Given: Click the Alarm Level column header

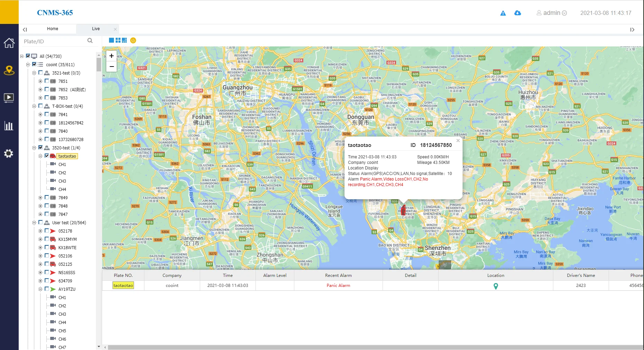Looking at the screenshot, I should pos(275,275).
